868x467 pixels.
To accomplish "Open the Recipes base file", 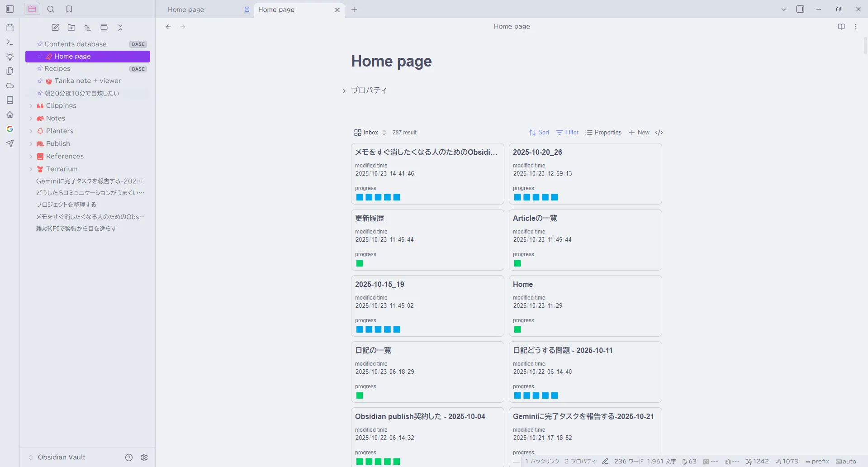I will tap(87, 68).
